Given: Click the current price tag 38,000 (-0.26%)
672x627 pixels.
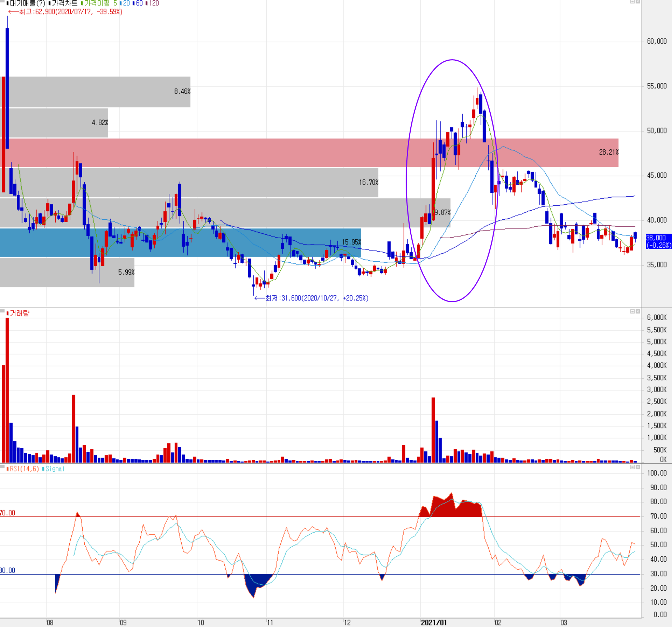Looking at the screenshot, I should click(x=658, y=242).
